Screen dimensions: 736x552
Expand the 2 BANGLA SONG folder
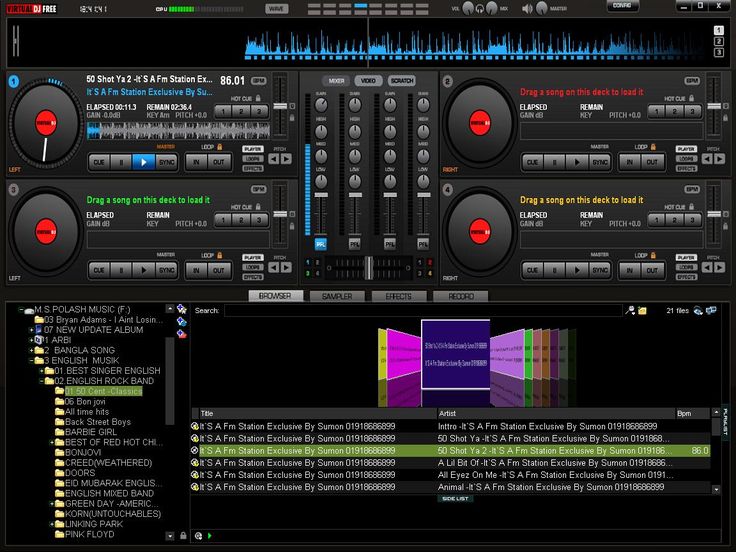point(33,350)
